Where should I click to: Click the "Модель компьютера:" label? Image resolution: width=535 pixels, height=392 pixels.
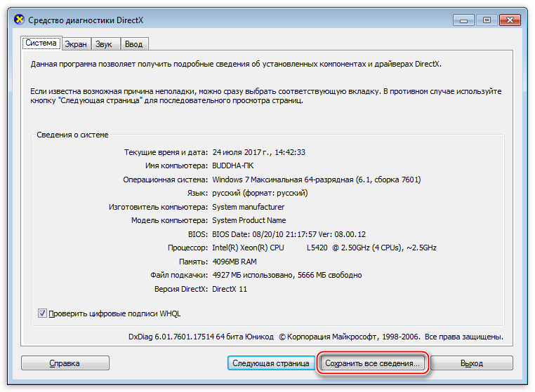pos(169,220)
